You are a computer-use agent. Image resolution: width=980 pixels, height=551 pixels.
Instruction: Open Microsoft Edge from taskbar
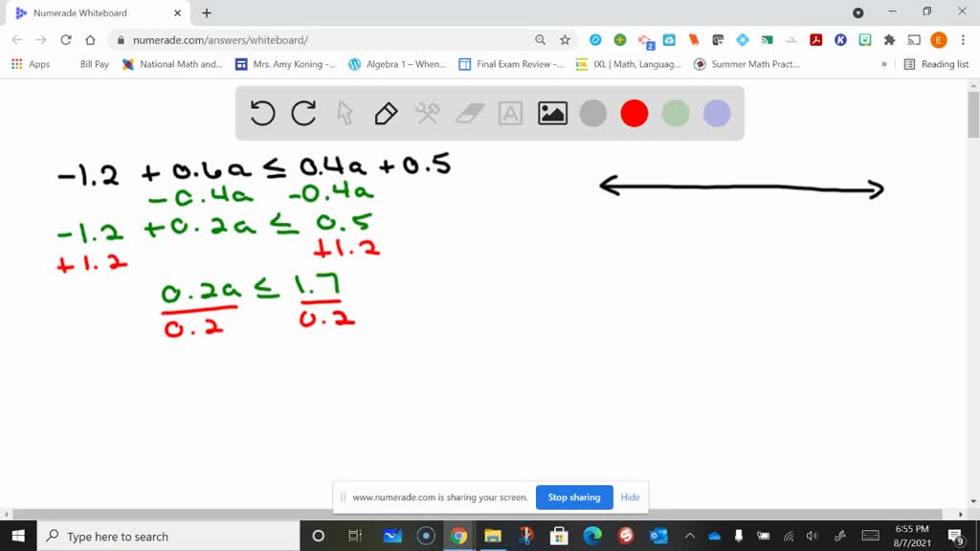pos(591,536)
